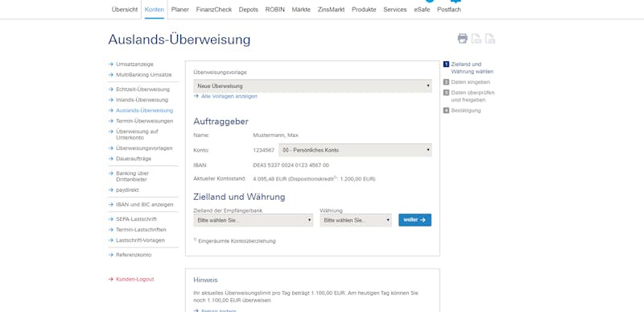Open IBAN und BIC anzeigen link
The width and height of the screenshot is (644, 312).
pyautogui.click(x=145, y=204)
